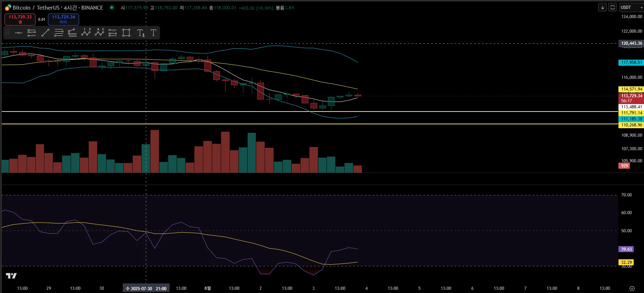
Task: Open Bitcoin / TetherUS symbol search
Action: [x=58, y=7]
